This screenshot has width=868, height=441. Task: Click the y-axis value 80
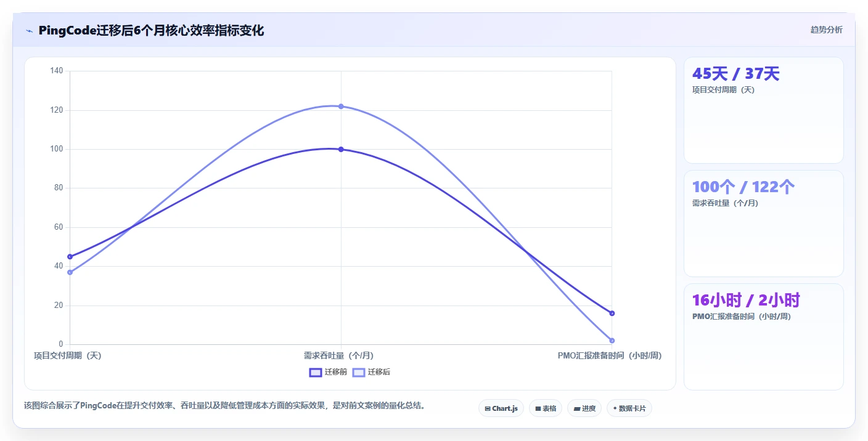click(59, 188)
